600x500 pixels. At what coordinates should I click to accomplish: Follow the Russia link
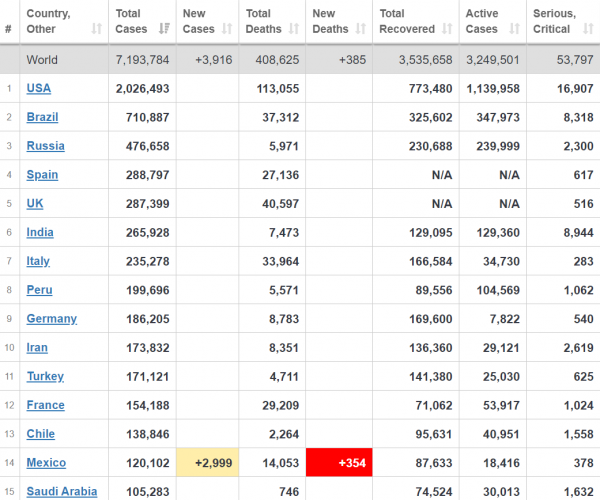(x=46, y=146)
